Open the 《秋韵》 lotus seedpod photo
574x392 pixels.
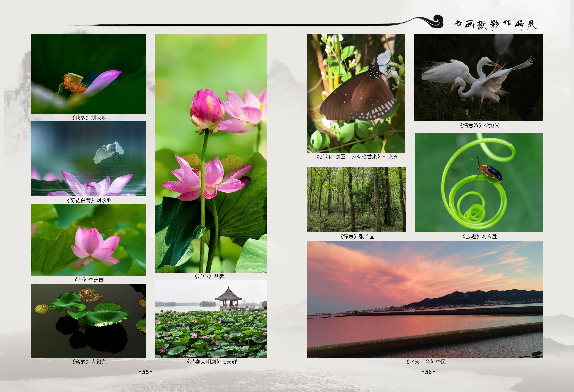point(88,74)
